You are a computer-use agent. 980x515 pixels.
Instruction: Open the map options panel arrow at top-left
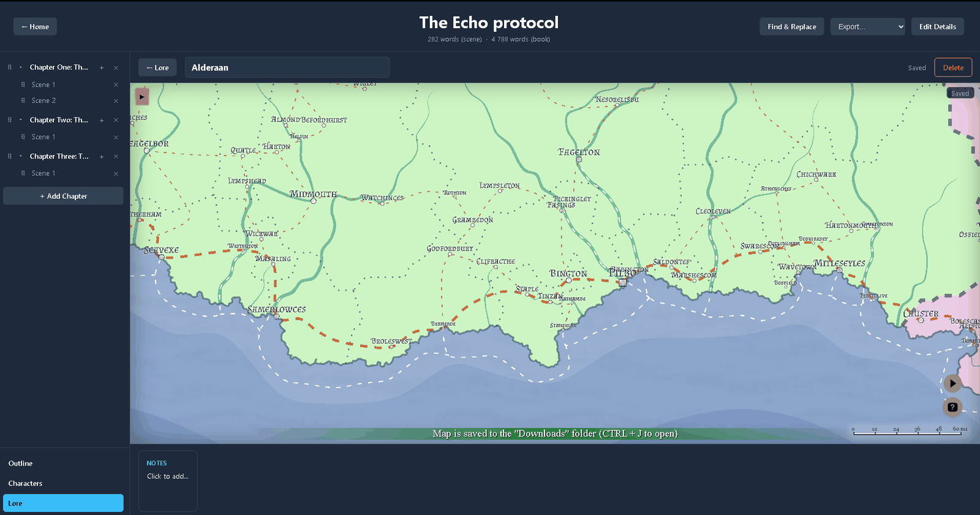tap(141, 97)
